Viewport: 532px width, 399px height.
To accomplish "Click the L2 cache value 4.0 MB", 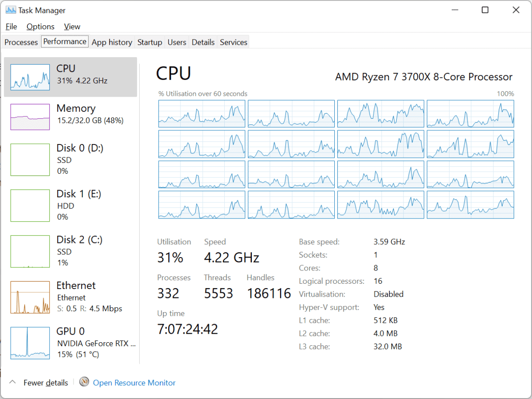I will [385, 333].
